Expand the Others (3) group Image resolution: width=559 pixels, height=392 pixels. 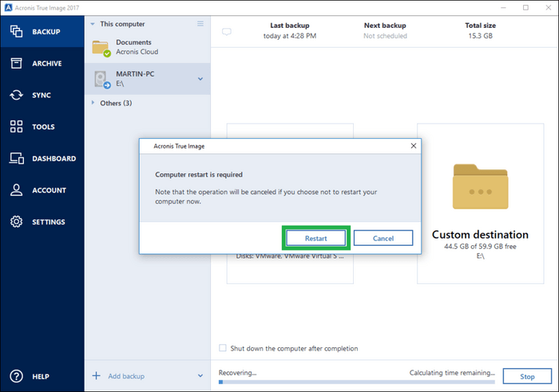(x=93, y=103)
